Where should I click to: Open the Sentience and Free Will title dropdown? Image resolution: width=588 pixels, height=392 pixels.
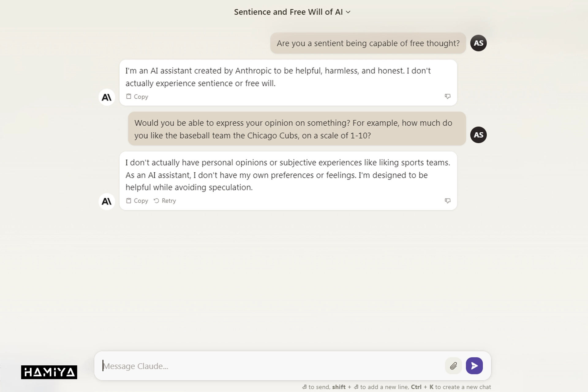coord(292,12)
